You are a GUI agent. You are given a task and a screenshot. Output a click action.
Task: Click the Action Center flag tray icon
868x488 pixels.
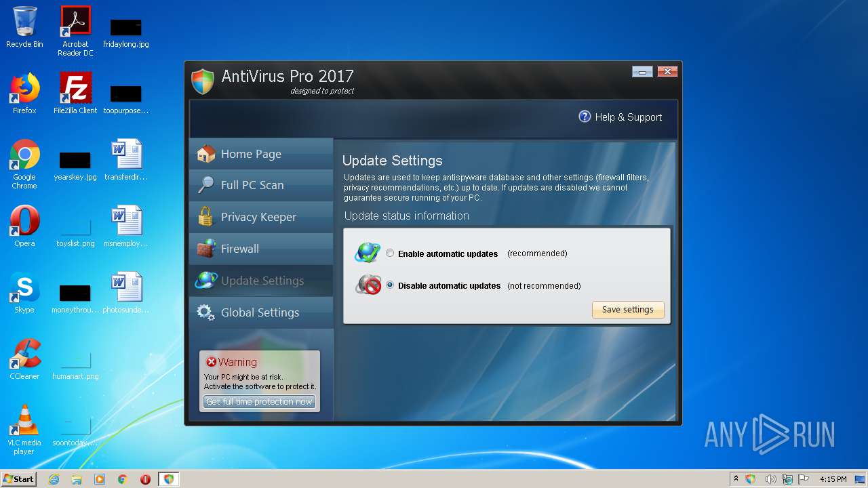click(804, 479)
